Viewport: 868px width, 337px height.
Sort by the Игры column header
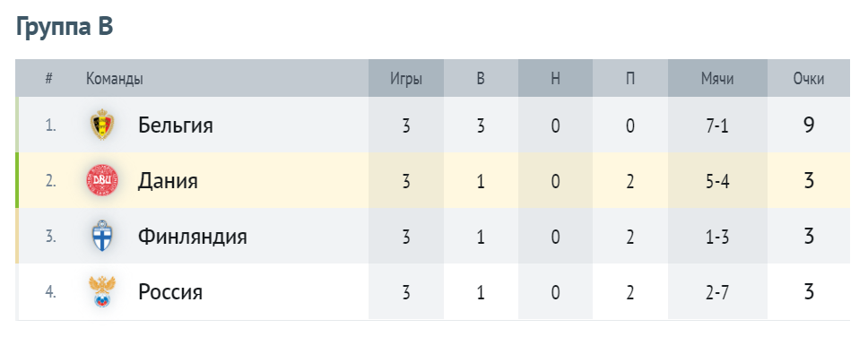[x=406, y=79]
